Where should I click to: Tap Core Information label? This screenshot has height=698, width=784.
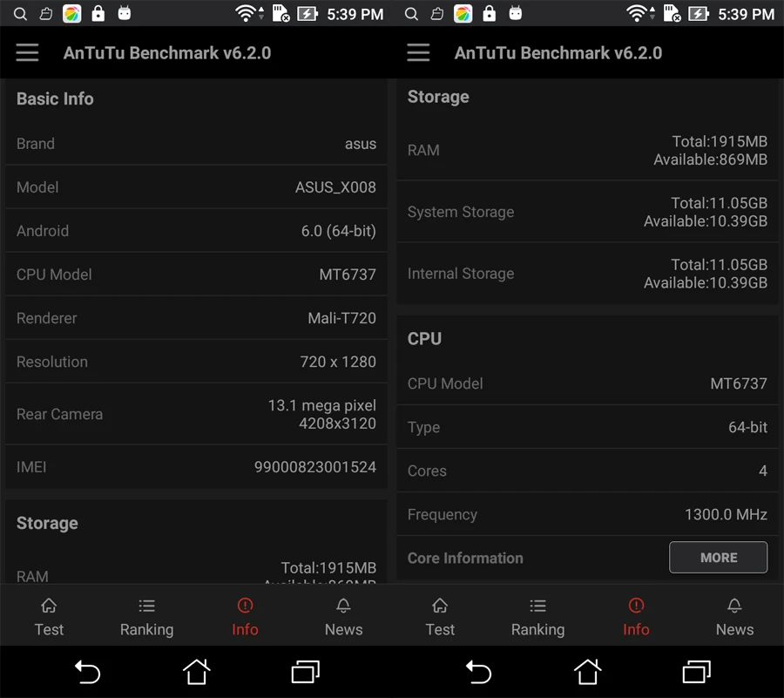click(x=465, y=558)
